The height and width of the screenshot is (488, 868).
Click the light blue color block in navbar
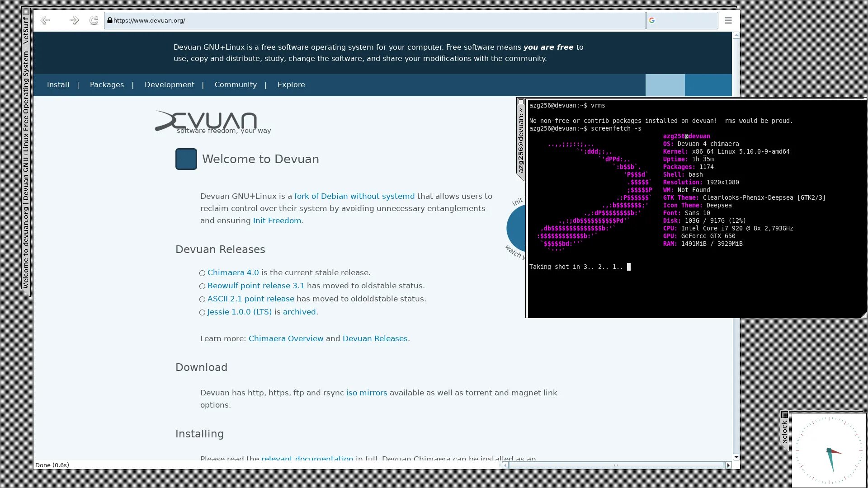[665, 85]
